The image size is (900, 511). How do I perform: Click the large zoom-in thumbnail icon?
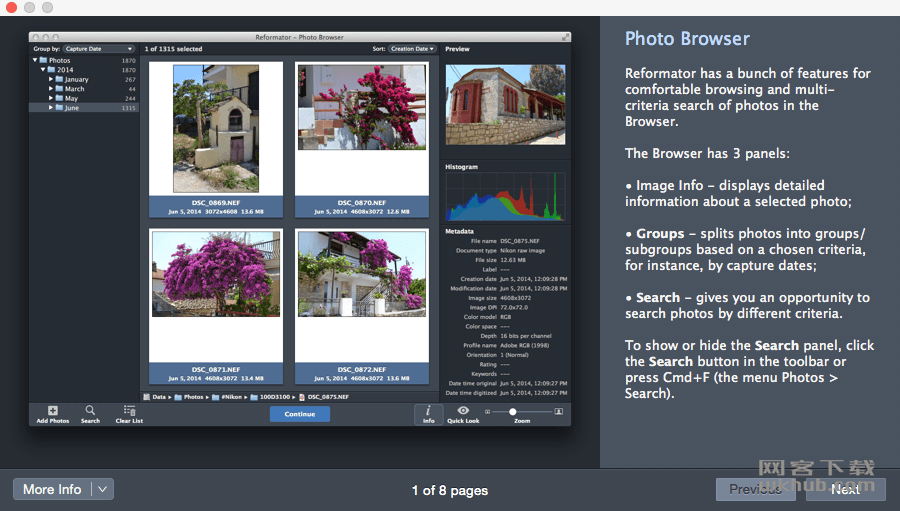pos(558,412)
